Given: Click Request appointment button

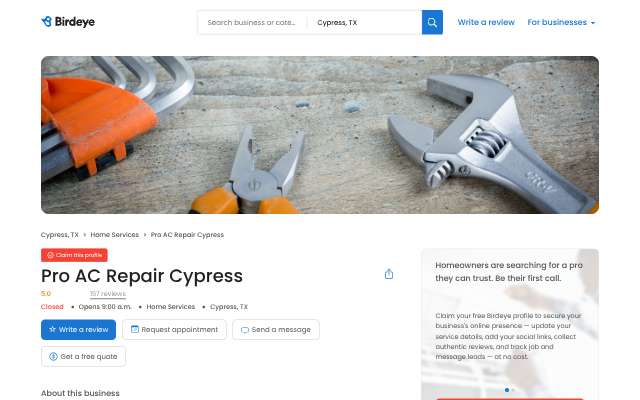Looking at the screenshot, I should [174, 329].
